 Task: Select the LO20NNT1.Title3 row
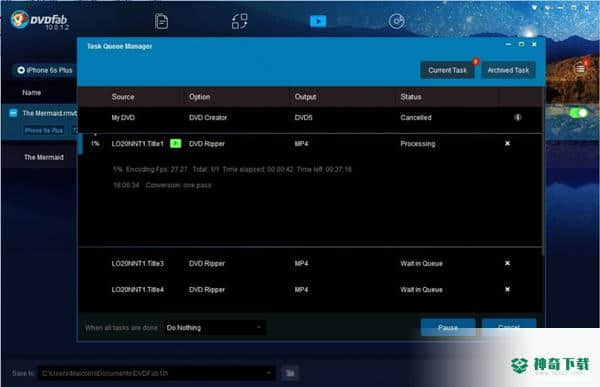310,263
